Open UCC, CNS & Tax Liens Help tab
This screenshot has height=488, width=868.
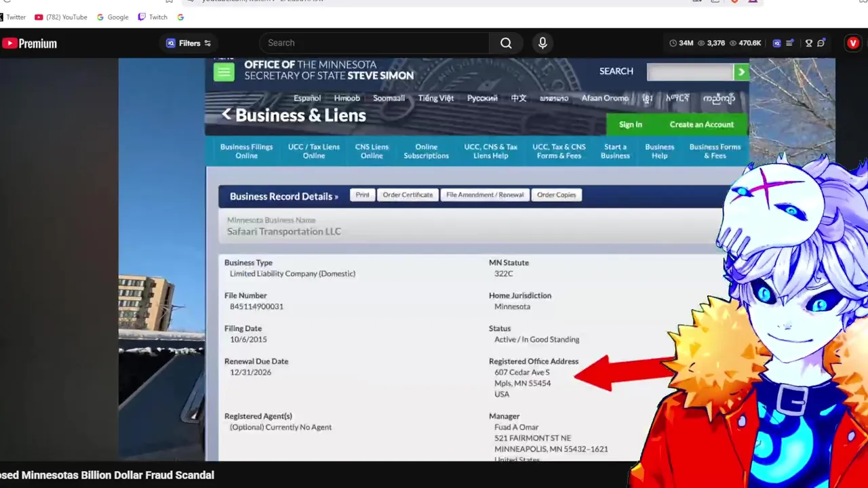coord(490,151)
